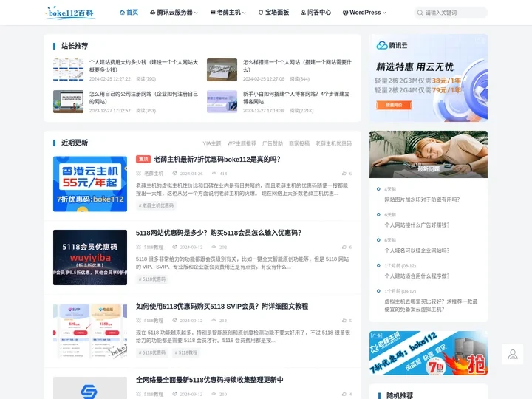Screen dimensions: 532x399
Task: Click like icon on 5118网站优惠码 post
Action: click(344, 247)
